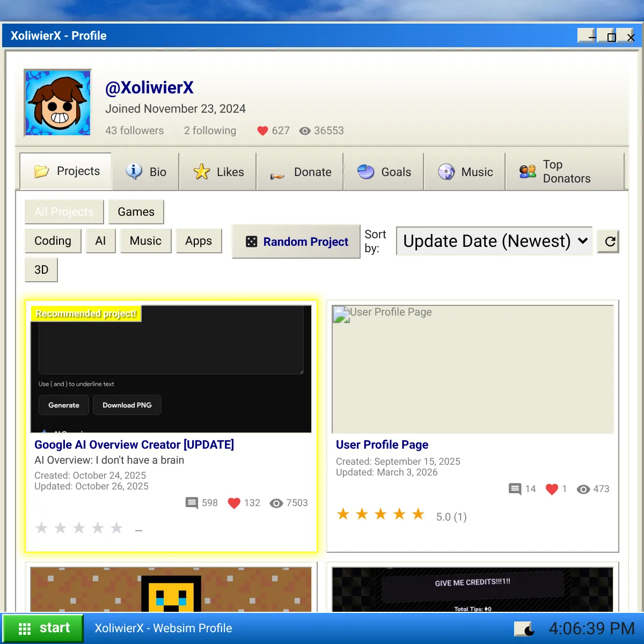The image size is (644, 644).
Task: Click heart icon on Google AI Overview card
Action: (x=234, y=503)
